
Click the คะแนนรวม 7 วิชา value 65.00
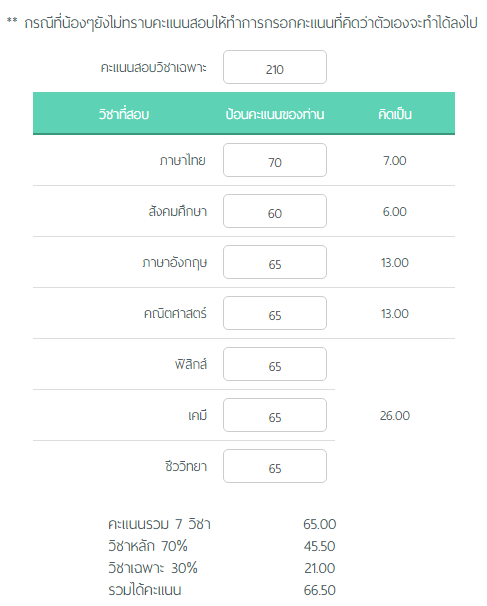tap(320, 524)
